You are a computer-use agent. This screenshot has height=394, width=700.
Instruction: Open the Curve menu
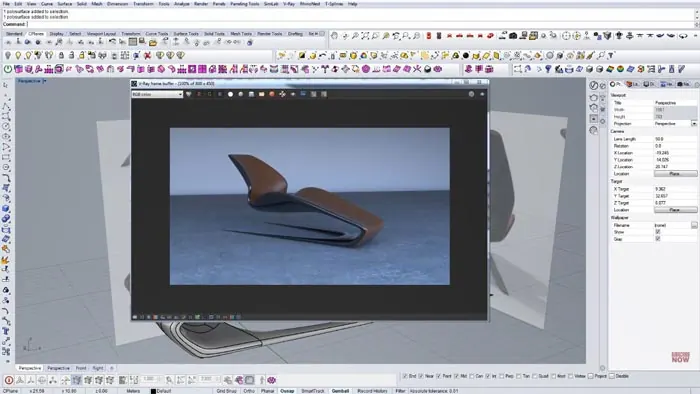[47, 4]
